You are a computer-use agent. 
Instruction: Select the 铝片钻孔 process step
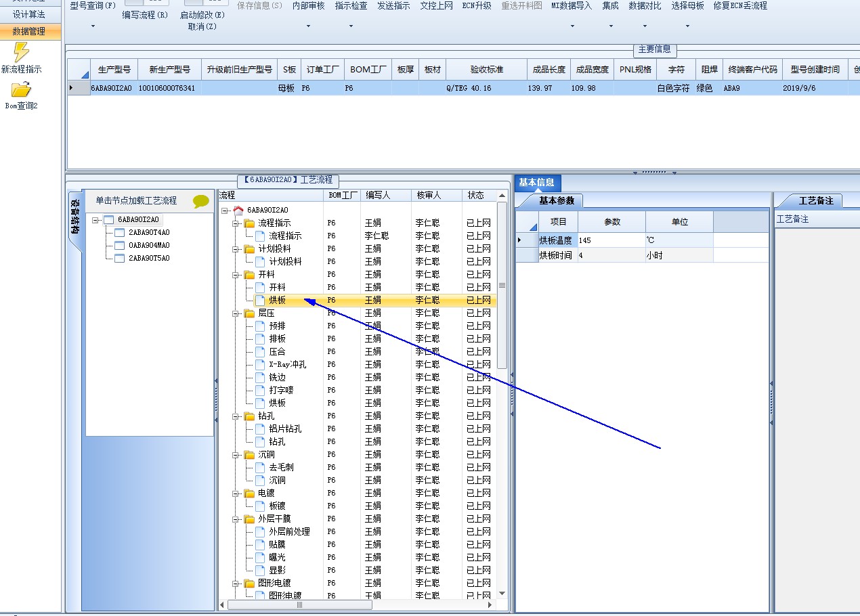click(x=285, y=429)
